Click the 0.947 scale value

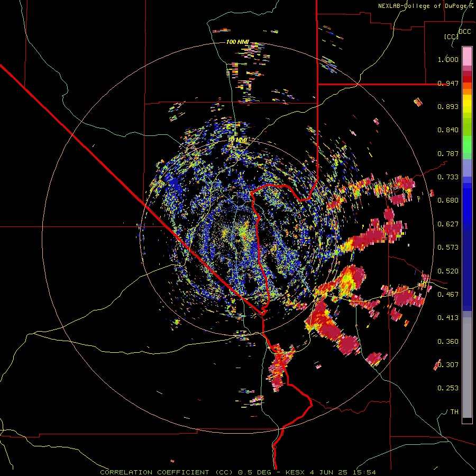[448, 83]
